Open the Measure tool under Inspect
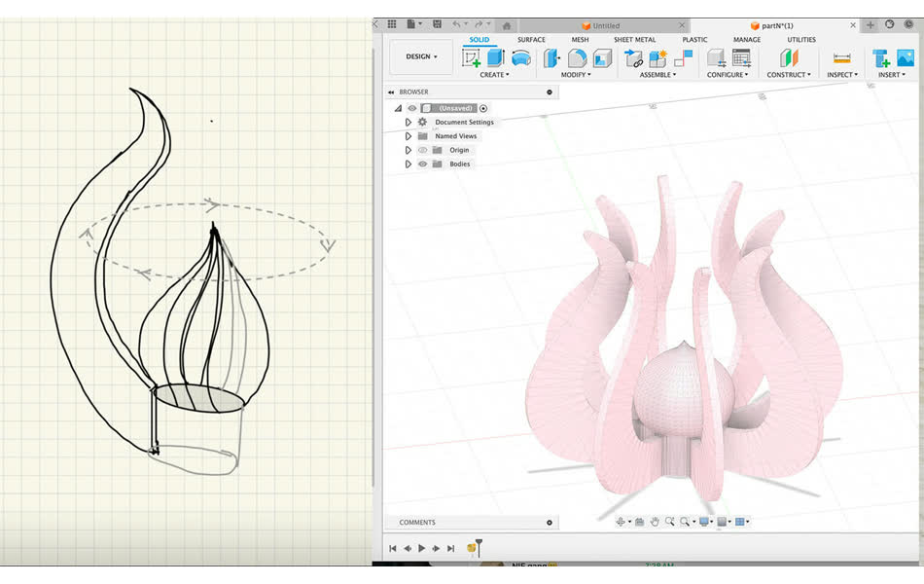This screenshot has width=924, height=584. (842, 58)
